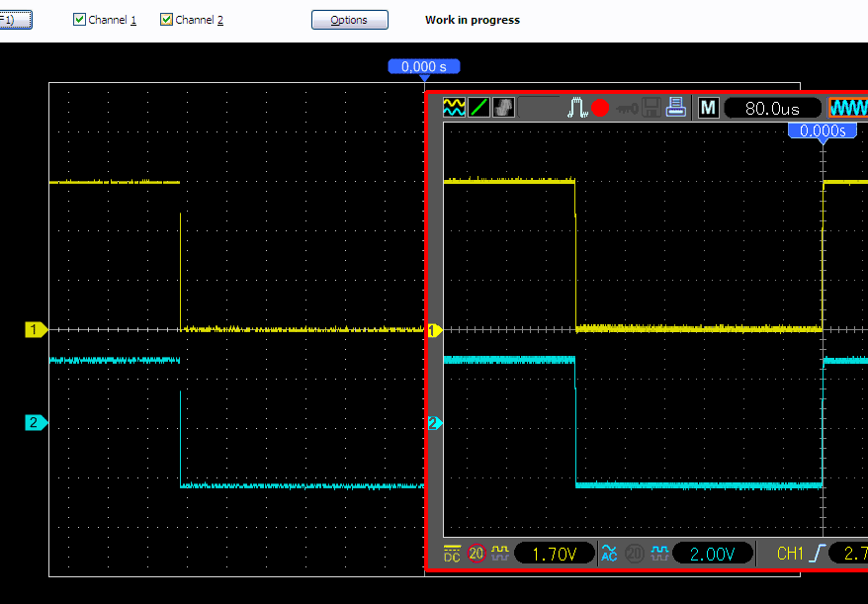The image size is (868, 604).
Task: Select the 80.0us timebase value
Action: [x=772, y=108]
